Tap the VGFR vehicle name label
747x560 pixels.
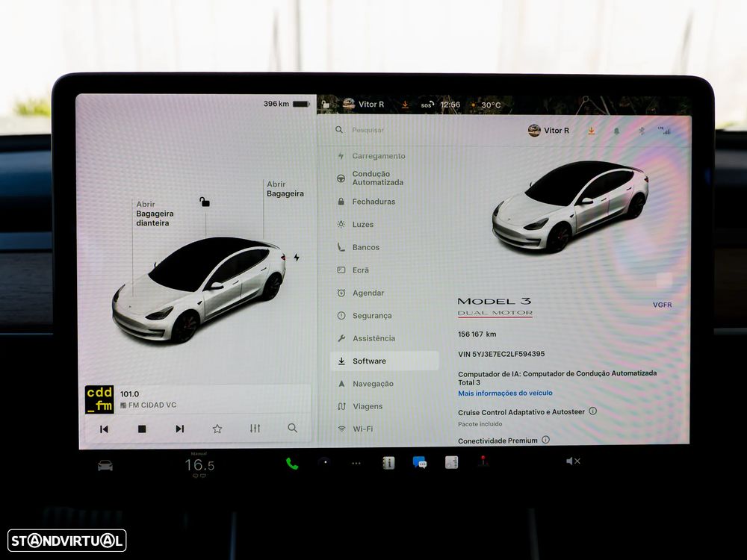point(662,305)
